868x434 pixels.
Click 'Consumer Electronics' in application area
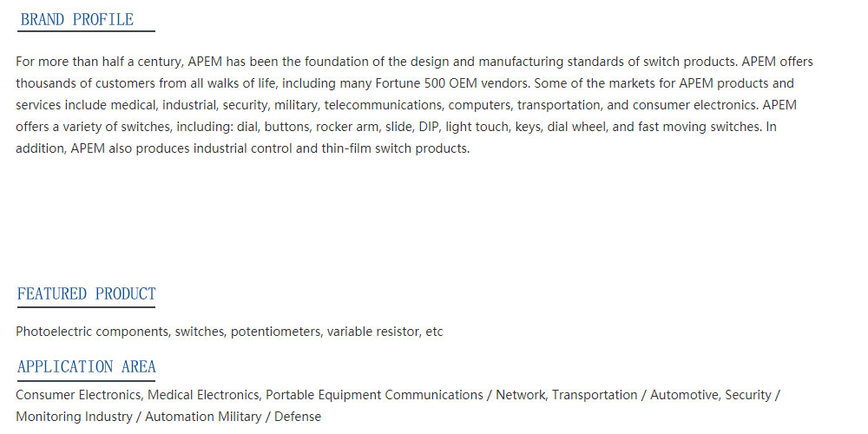coord(78,395)
